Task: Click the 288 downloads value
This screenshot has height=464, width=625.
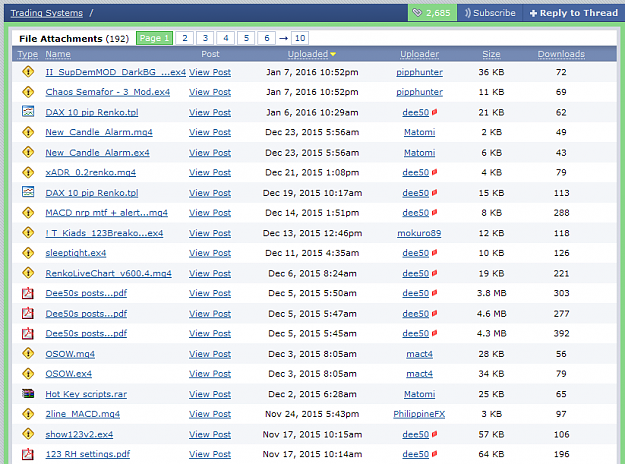Action: tap(561, 212)
